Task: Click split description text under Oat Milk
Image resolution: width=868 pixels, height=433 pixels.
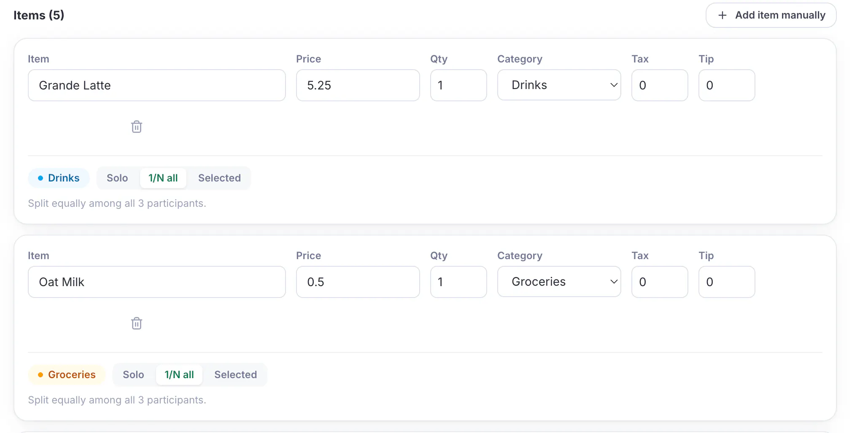Action: pyautogui.click(x=117, y=400)
